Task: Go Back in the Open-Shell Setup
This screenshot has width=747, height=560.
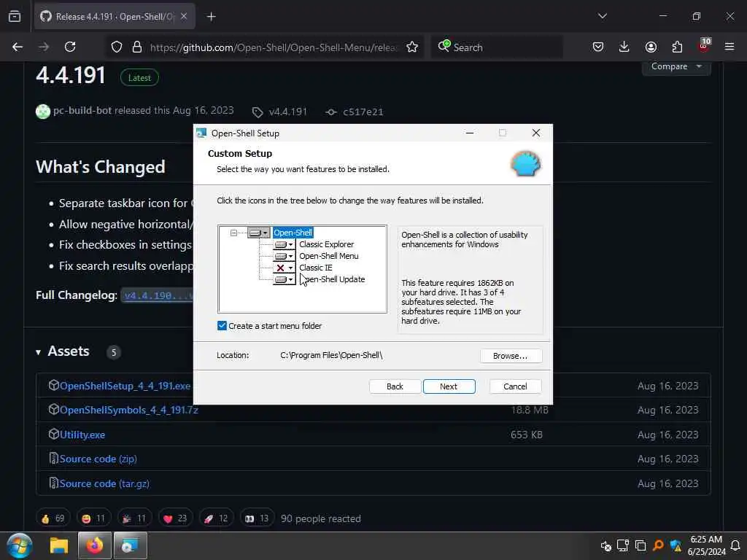Action: click(x=395, y=386)
